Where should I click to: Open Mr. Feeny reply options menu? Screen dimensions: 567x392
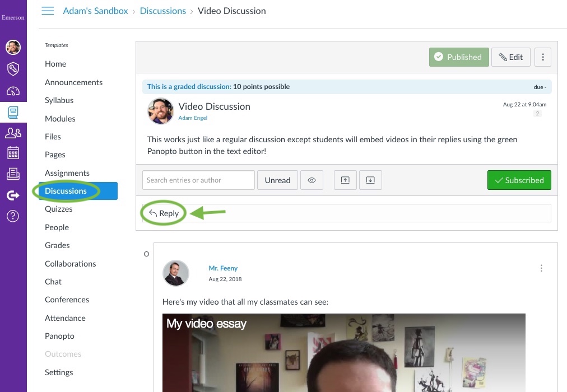pyautogui.click(x=541, y=268)
